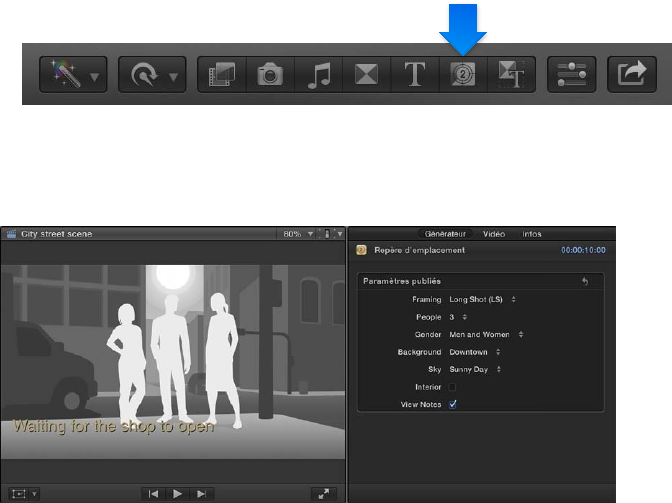Open the Music and Sound browser

318,74
